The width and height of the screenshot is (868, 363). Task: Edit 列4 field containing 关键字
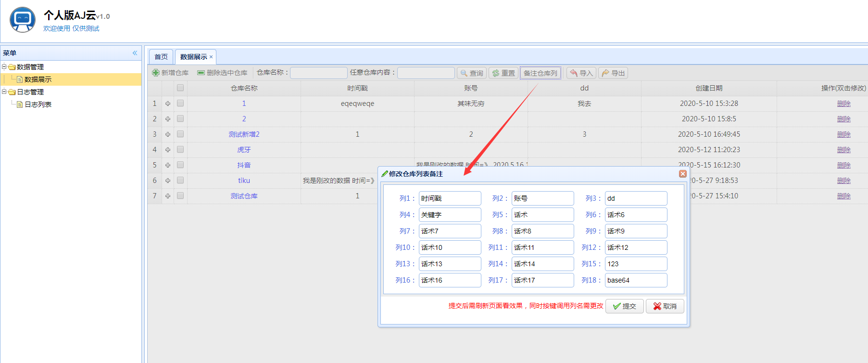click(450, 215)
